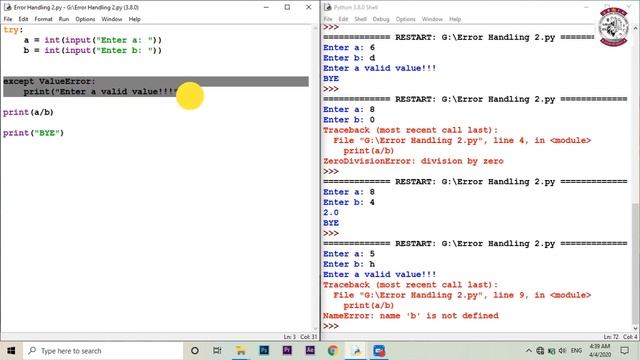Viewport: 640px width, 360px height.
Task: Open Options menu in the editor window
Action: (x=85, y=19)
